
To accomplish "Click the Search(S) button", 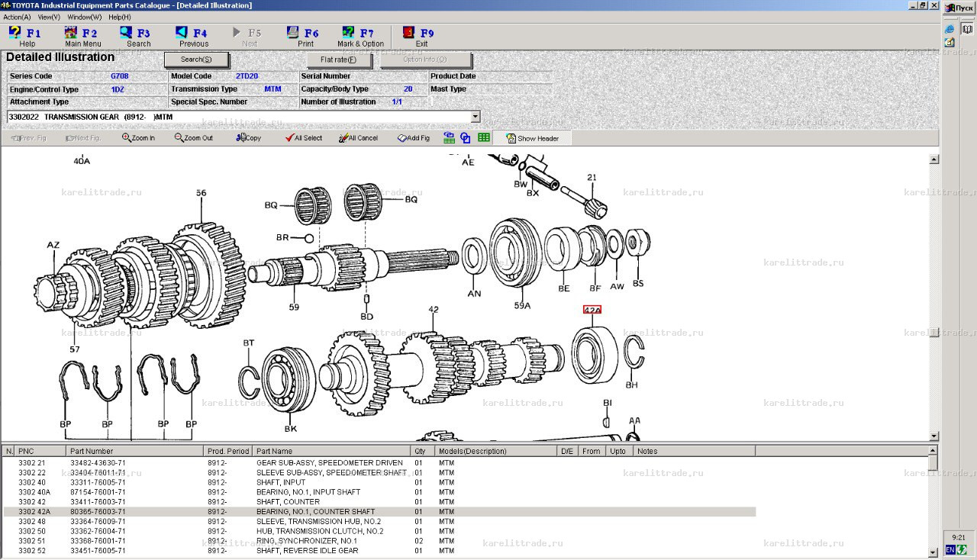I will (x=196, y=60).
